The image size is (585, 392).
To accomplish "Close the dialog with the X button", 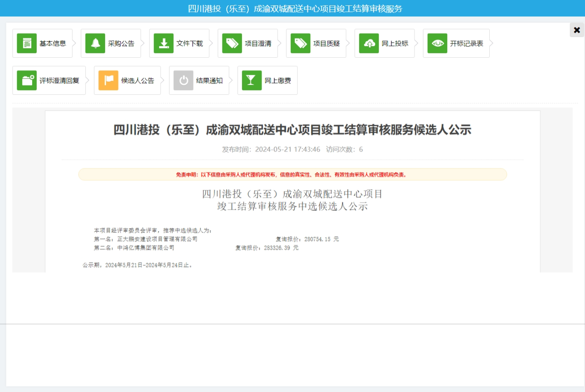I will point(577,30).
